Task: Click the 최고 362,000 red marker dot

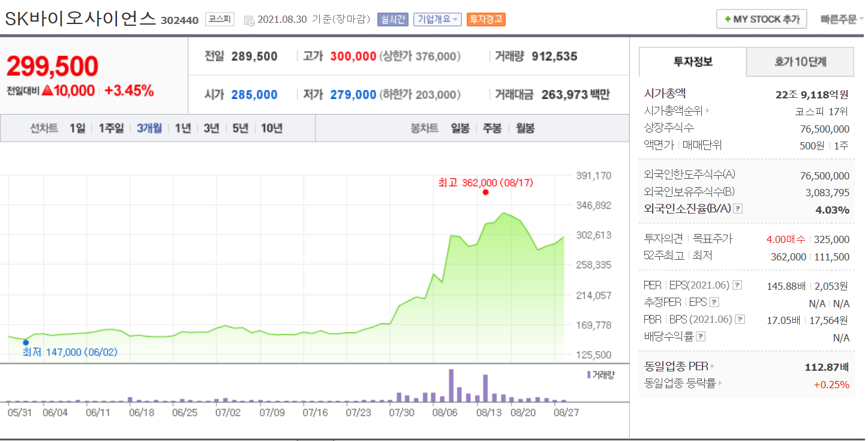Action: tap(485, 193)
